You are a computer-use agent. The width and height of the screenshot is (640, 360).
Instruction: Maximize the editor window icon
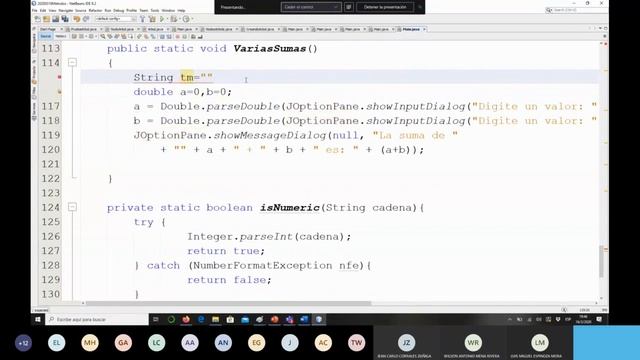[x=606, y=29]
